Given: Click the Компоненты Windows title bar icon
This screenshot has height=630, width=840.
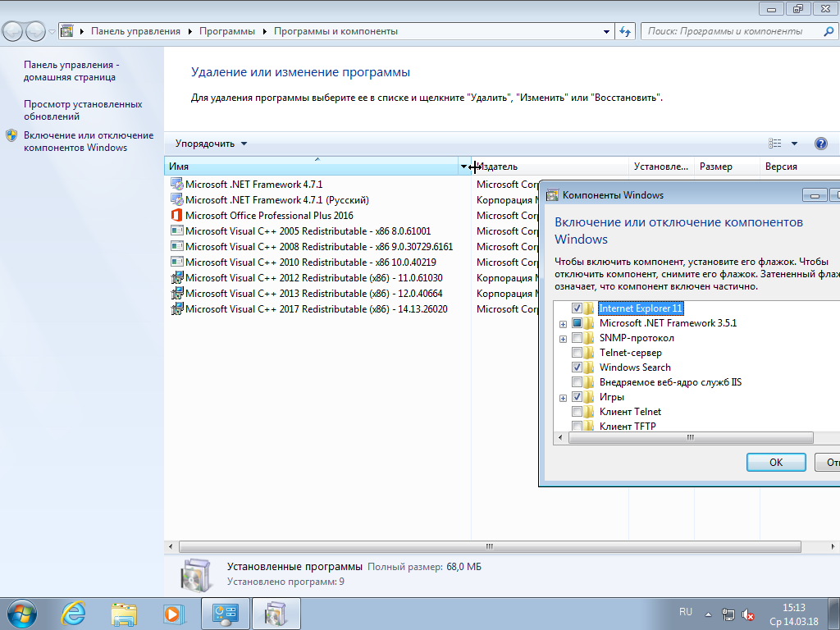Looking at the screenshot, I should (552, 195).
